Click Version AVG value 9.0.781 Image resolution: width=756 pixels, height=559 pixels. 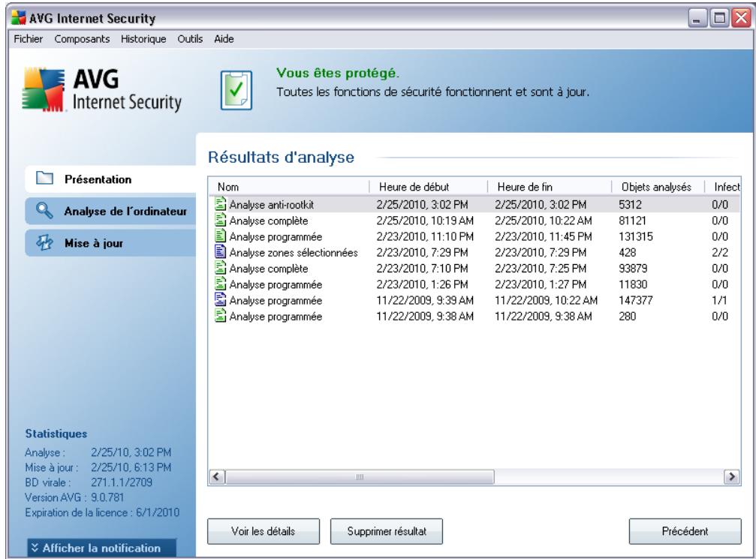[107, 497]
